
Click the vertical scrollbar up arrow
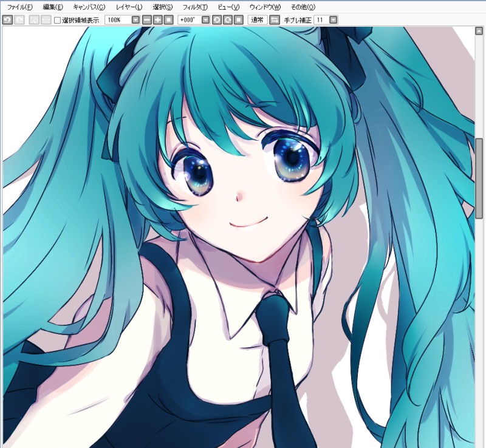(479, 31)
